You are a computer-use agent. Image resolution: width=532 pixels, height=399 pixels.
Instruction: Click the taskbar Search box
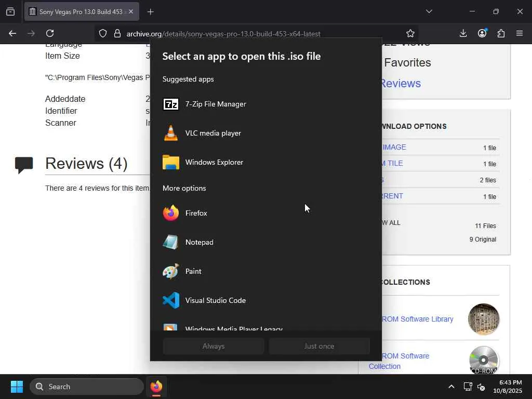click(x=87, y=387)
